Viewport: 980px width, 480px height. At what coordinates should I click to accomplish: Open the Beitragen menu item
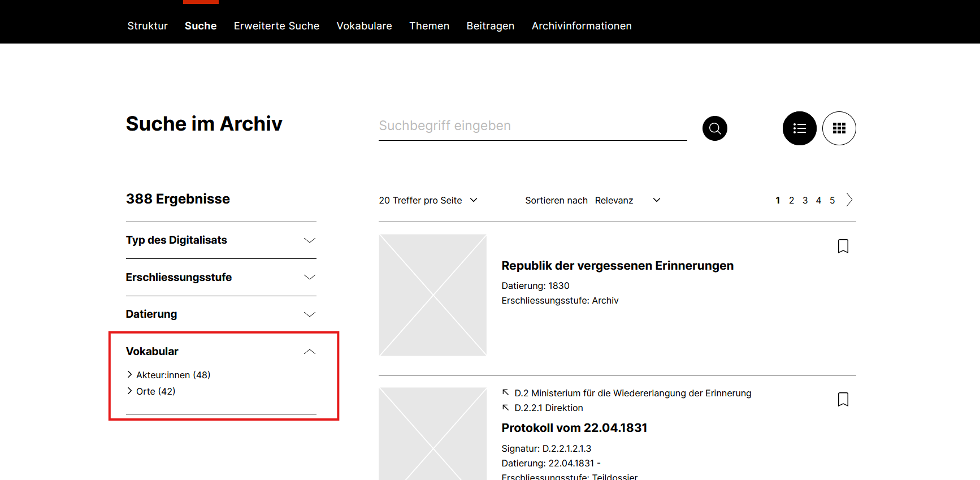pyautogui.click(x=490, y=26)
